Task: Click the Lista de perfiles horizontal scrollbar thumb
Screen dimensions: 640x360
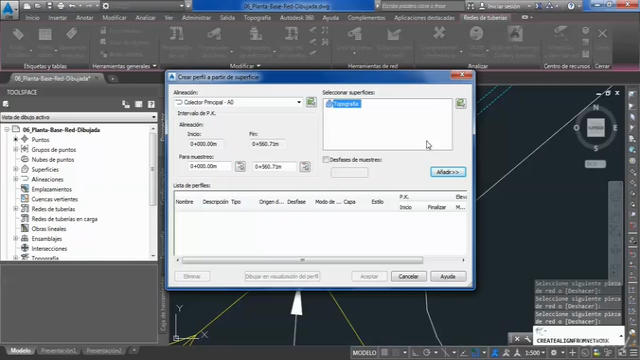Action: pyautogui.click(x=302, y=260)
